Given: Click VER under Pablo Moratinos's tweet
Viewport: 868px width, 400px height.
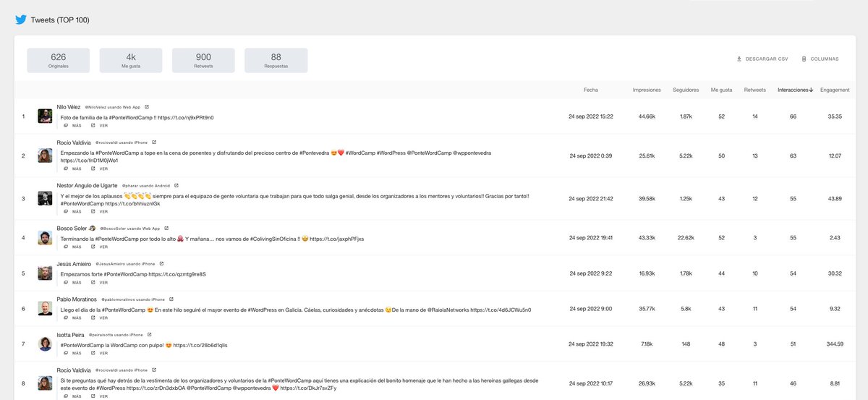Looking at the screenshot, I should (100, 318).
